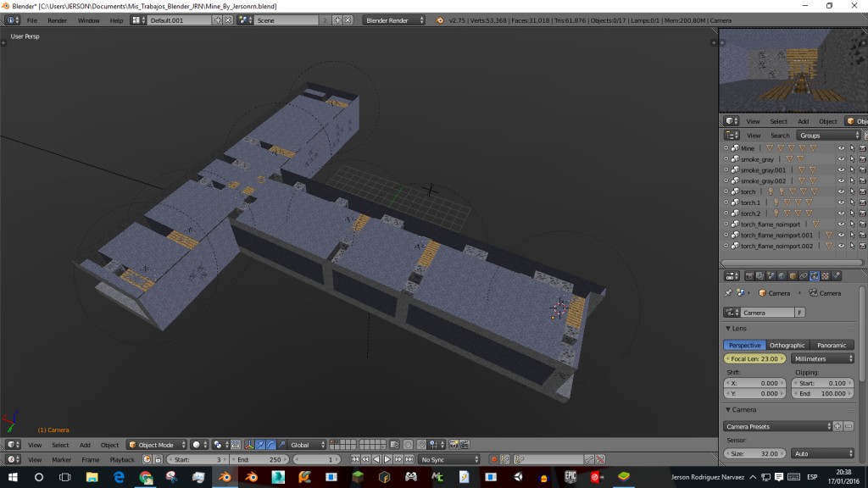Select the Orthographic lens type button
The height and width of the screenshot is (488, 868).
pos(787,345)
